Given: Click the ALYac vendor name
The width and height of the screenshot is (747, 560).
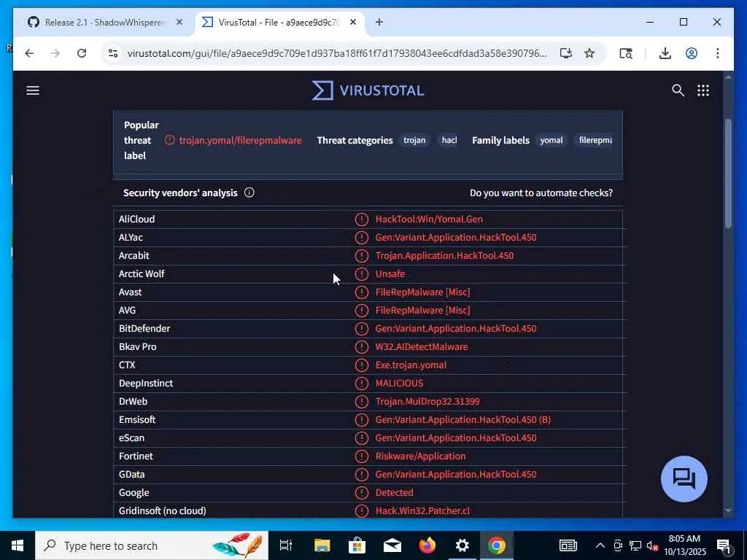Looking at the screenshot, I should coord(131,237).
